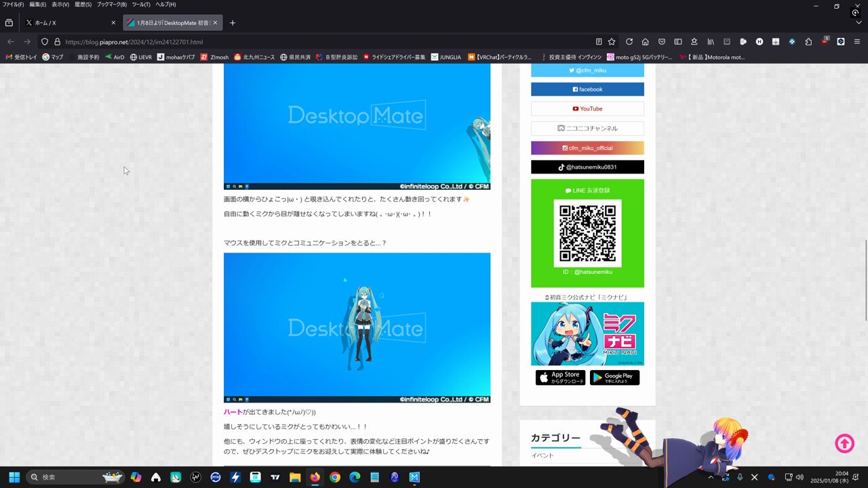Open File Explorer folder in taskbar
Viewport: 868px width, 488px height.
tap(295, 477)
